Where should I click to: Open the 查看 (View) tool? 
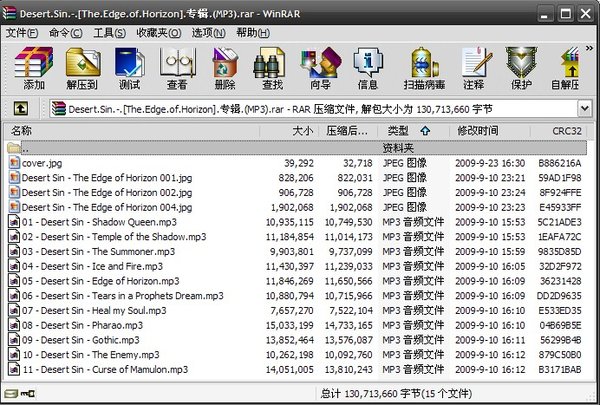177,68
